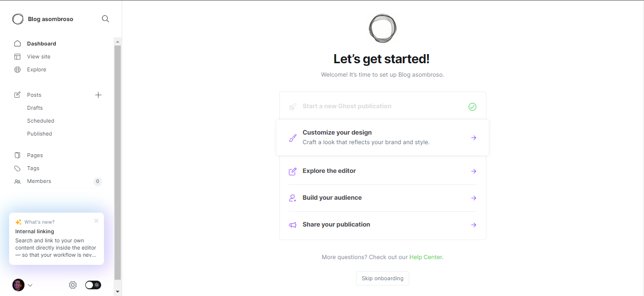
Task: Click the Members count badge showing 0
Action: (98, 182)
